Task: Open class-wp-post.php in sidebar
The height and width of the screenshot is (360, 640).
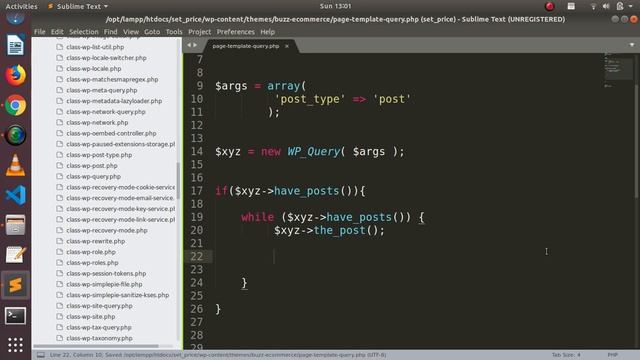Action: pyautogui.click(x=92, y=166)
